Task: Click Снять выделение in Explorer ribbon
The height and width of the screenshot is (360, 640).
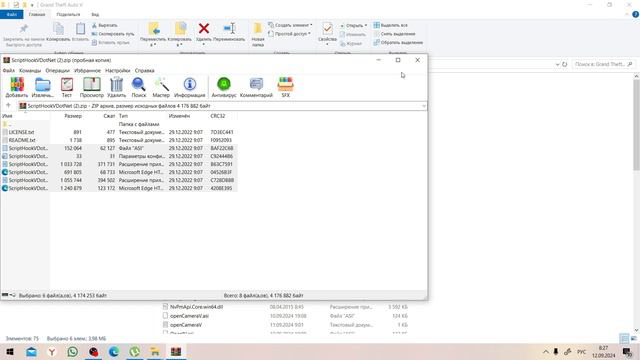Action: (394, 34)
